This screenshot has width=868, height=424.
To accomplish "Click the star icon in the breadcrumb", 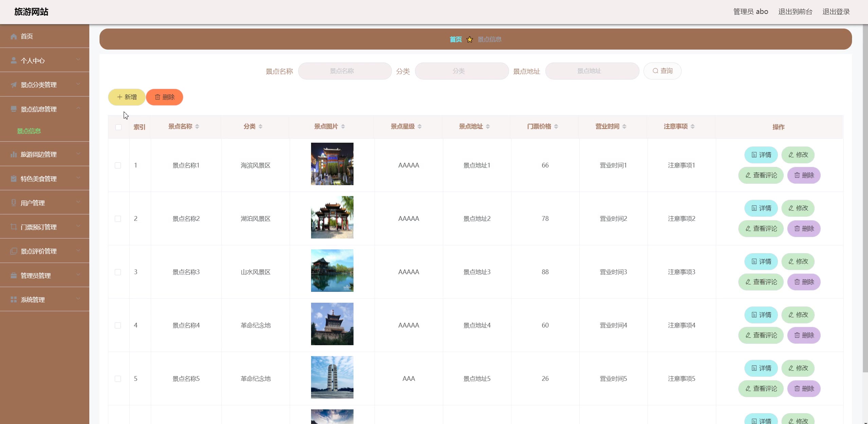I will (x=470, y=39).
